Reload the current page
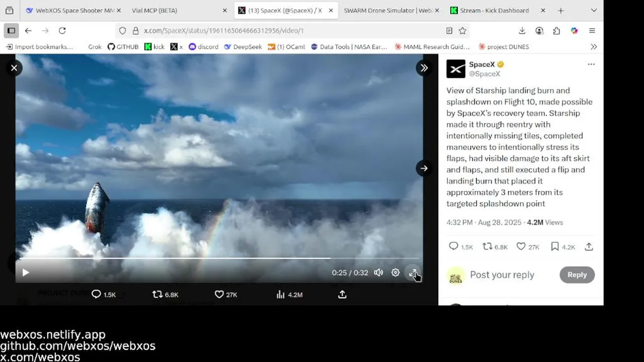Image resolution: width=644 pixels, height=362 pixels. click(62, 31)
